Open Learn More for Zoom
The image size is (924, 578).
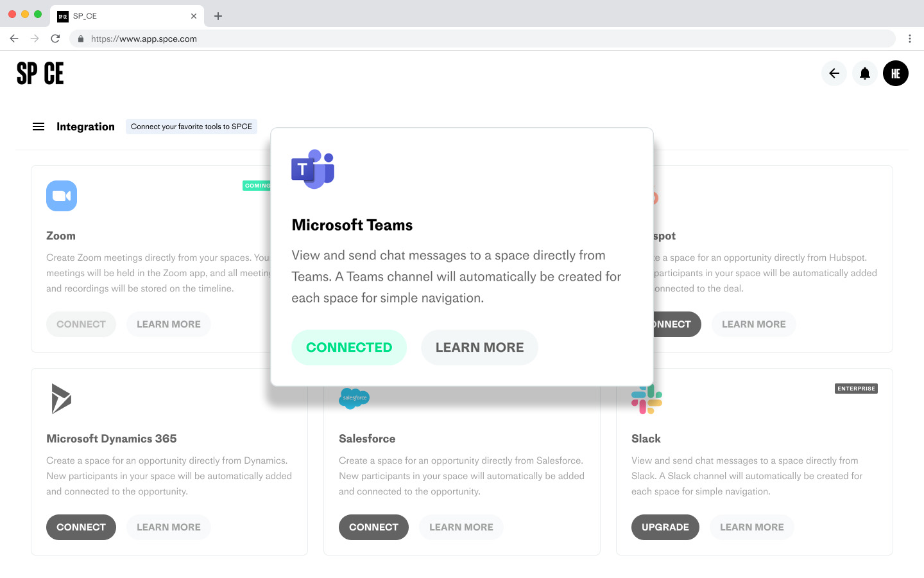[168, 324]
